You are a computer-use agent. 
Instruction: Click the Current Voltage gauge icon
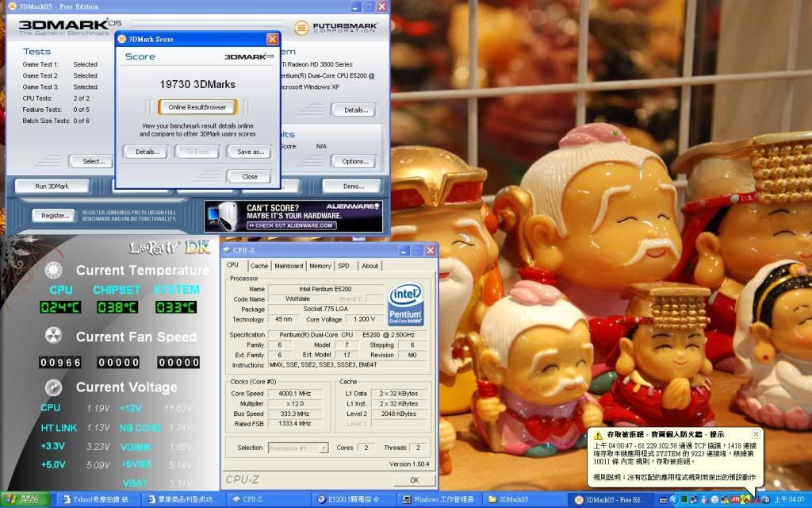53,387
